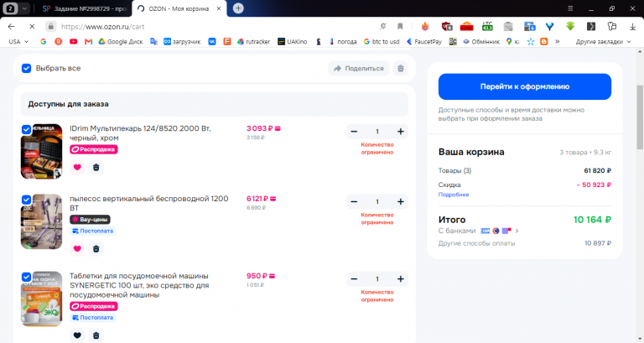Image resolution: width=644 pixels, height=343 pixels.
Task: Increase quantity of пылесос вертикальный
Action: (401, 202)
